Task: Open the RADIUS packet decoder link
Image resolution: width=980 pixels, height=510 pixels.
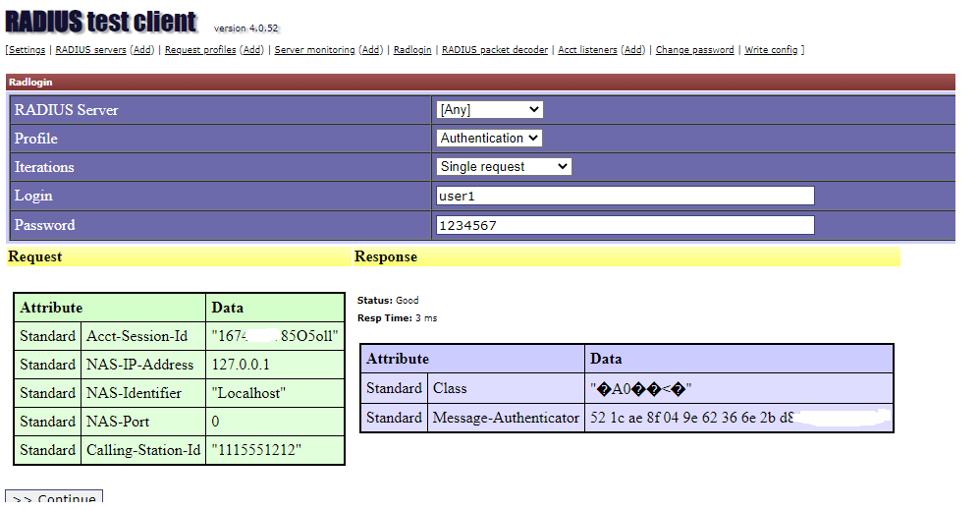Action: tap(495, 50)
